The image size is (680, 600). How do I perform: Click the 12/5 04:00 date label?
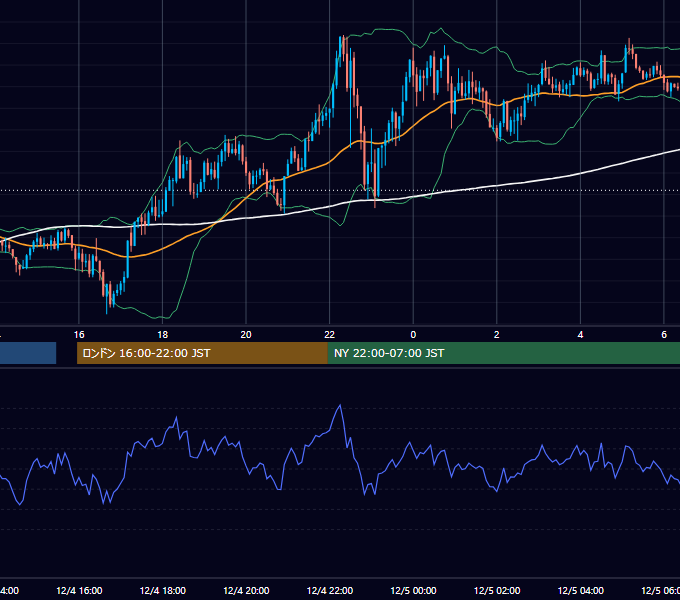click(581, 590)
